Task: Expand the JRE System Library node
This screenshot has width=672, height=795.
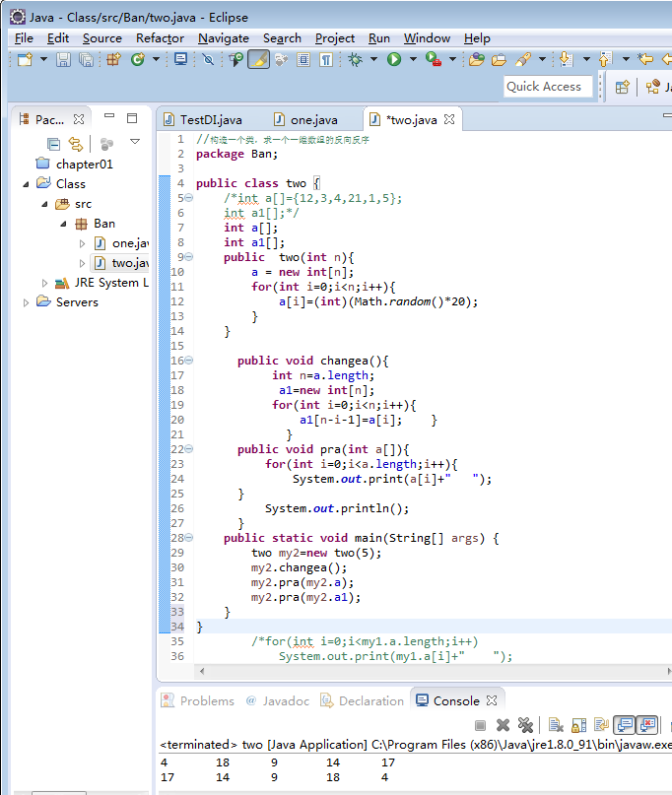Action: tap(45, 283)
